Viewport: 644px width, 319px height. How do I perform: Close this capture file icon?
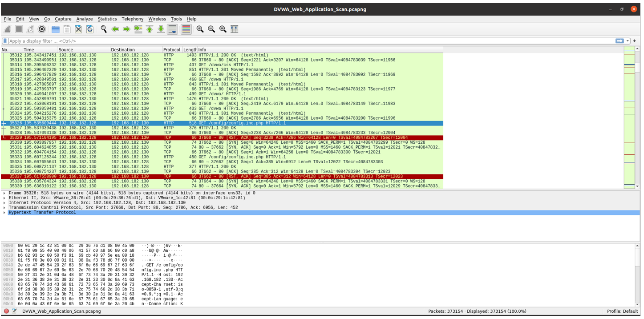pos(78,29)
